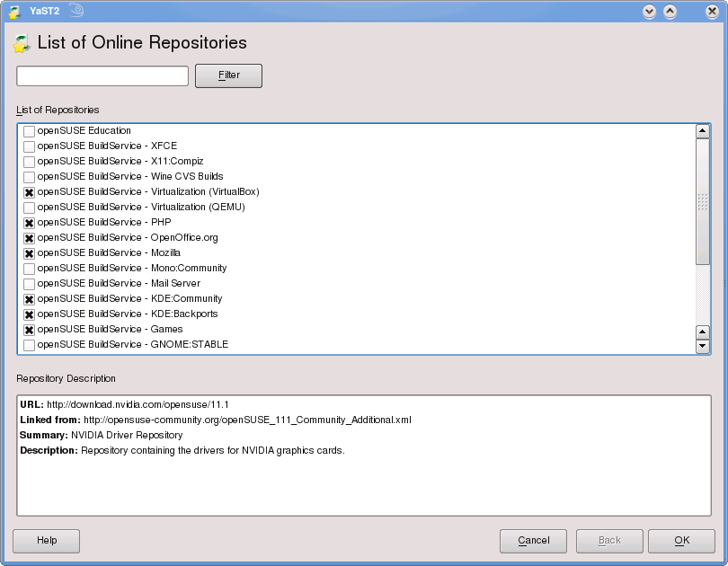Uncheck the Games repository
The height and width of the screenshot is (566, 728).
click(x=29, y=330)
